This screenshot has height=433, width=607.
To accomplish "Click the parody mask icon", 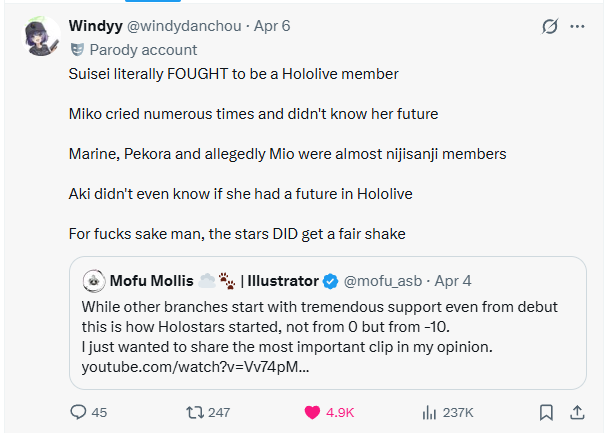I will click(77, 50).
